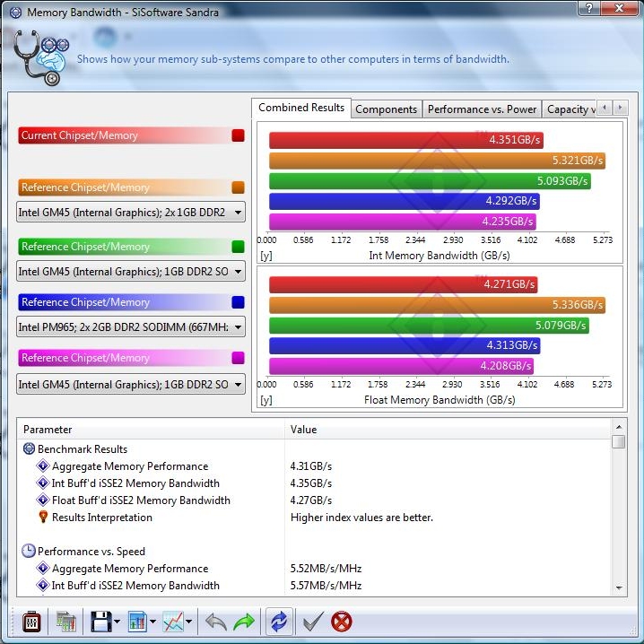The image size is (644, 644).
Task: Toggle the blue Reference Chipset/Memory square
Action: (x=239, y=302)
